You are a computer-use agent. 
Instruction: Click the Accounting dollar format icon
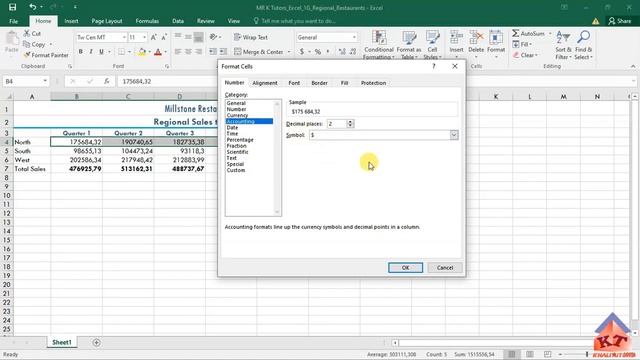coord(302,52)
